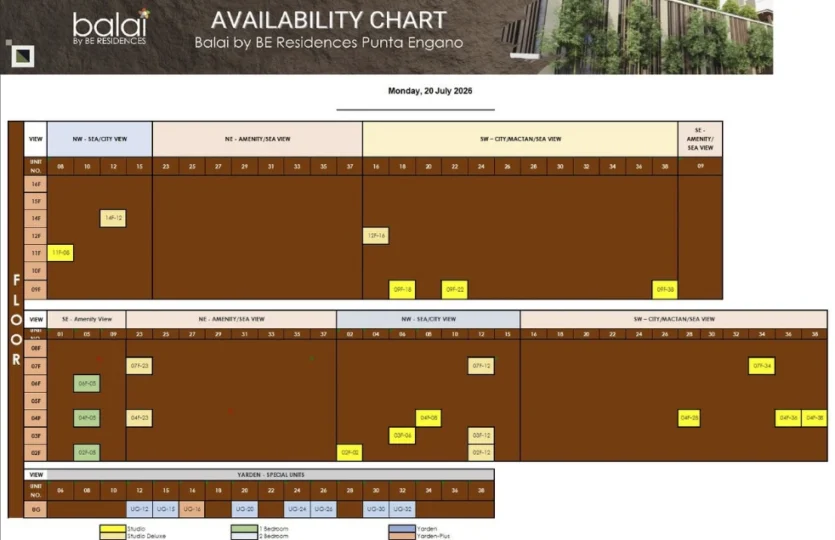This screenshot has width=835, height=540.
Task: Click the 'YARDEN - SPECIAL UNITS' header
Action: coord(271,474)
